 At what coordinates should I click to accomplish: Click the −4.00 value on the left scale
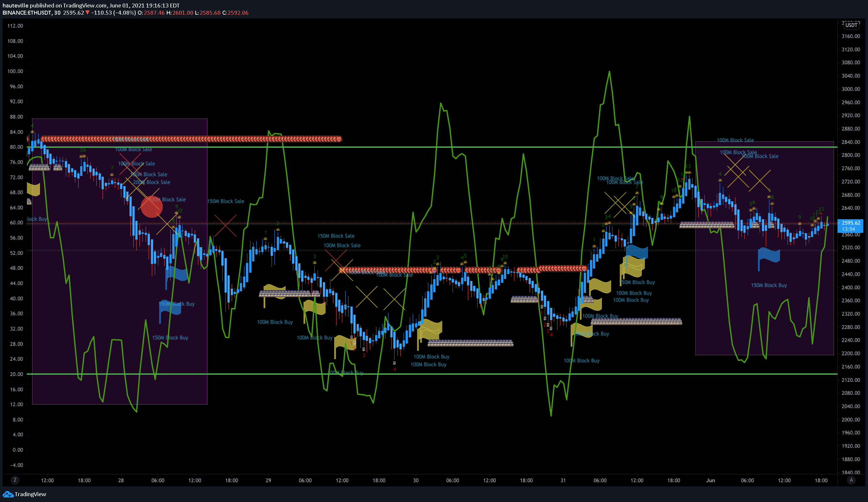click(16, 465)
